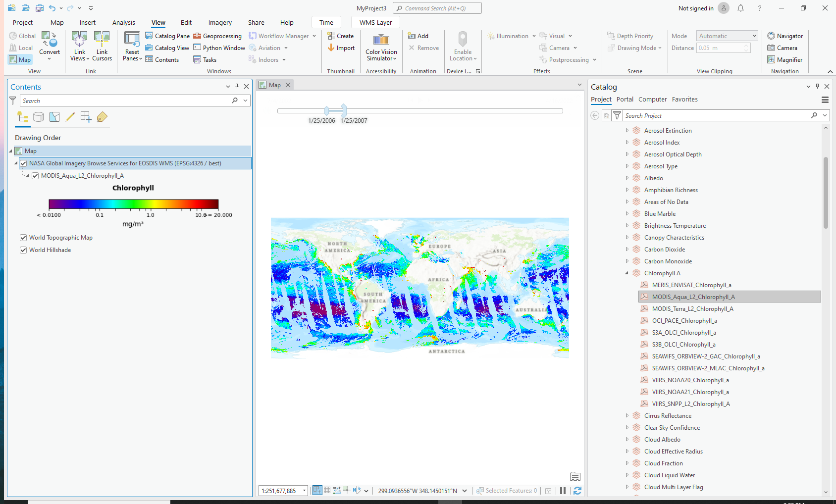Image resolution: width=836 pixels, height=504 pixels.
Task: Uncheck World Topographic Map layer
Action: (23, 238)
